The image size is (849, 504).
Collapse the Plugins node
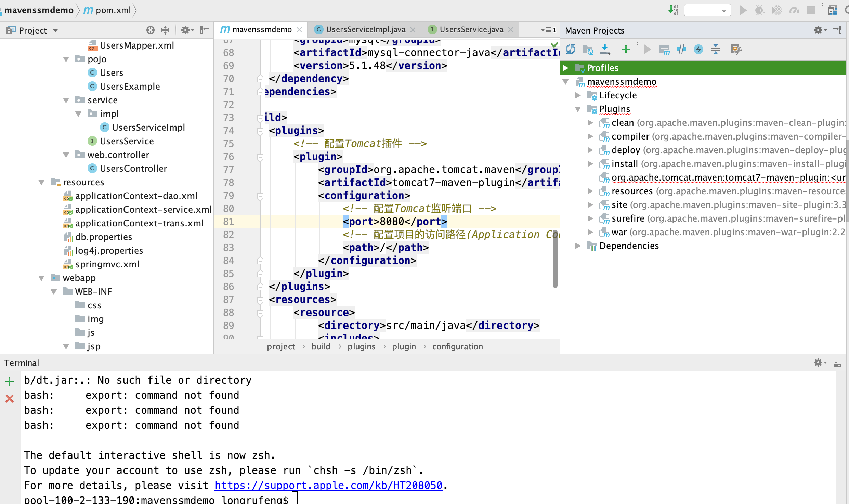(578, 109)
